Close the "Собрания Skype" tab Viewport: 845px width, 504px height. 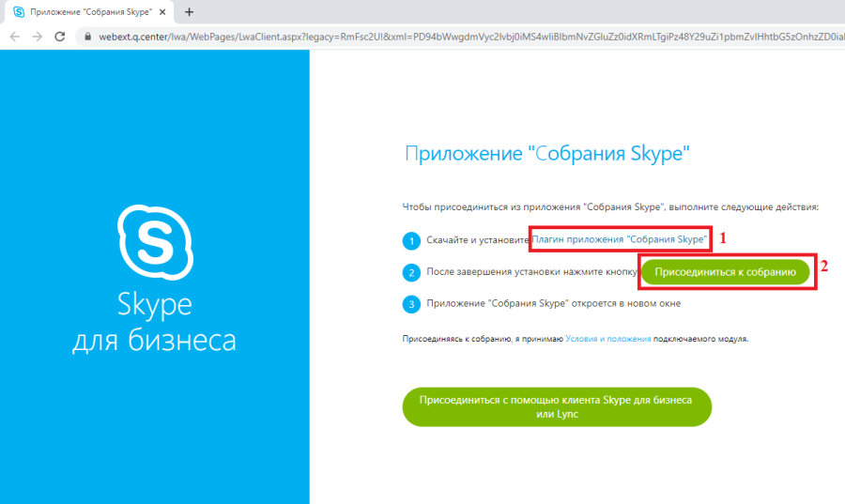coord(165,12)
